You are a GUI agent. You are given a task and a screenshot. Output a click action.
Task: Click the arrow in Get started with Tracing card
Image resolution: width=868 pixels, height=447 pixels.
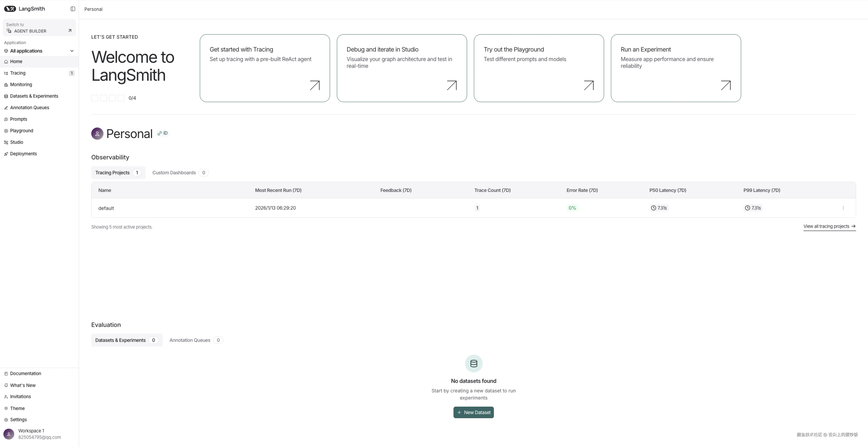[x=314, y=86]
